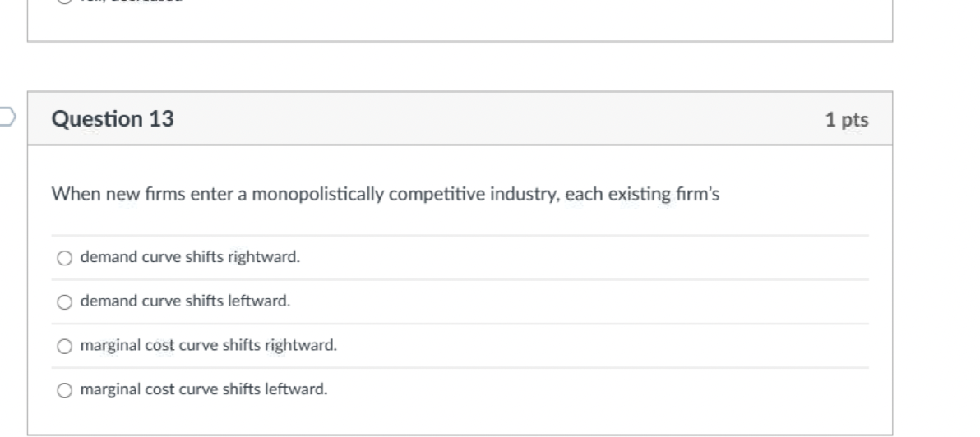Screen dimensions: 980x437
Task: Click the answer text "demand curve shifts rightward."
Action: coord(190,257)
